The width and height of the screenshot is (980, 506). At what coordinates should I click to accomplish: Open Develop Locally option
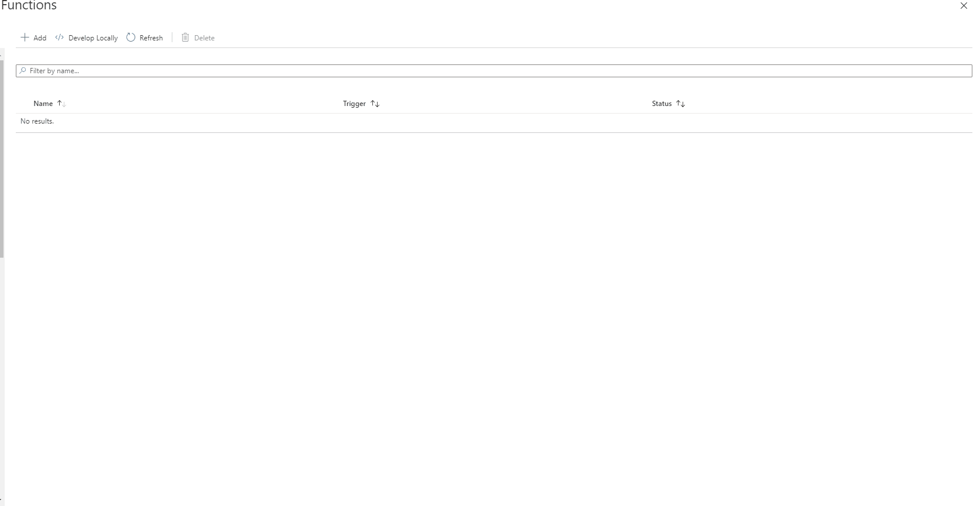click(87, 37)
